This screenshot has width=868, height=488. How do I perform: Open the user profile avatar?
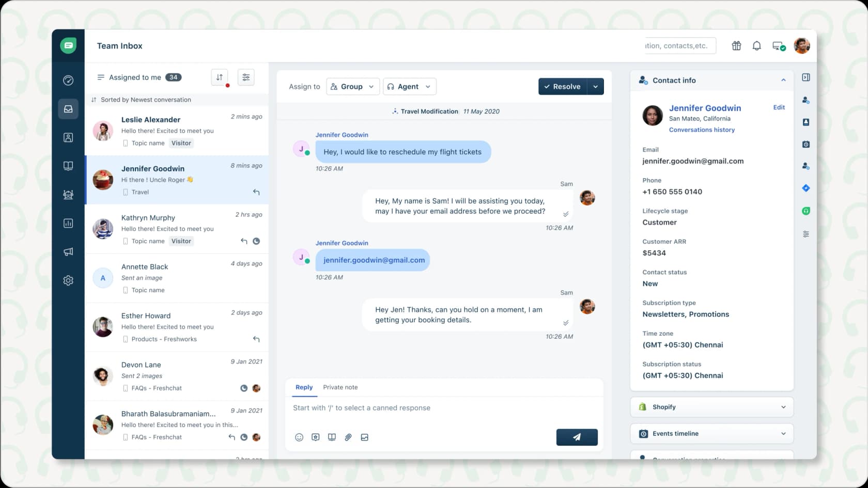point(802,45)
